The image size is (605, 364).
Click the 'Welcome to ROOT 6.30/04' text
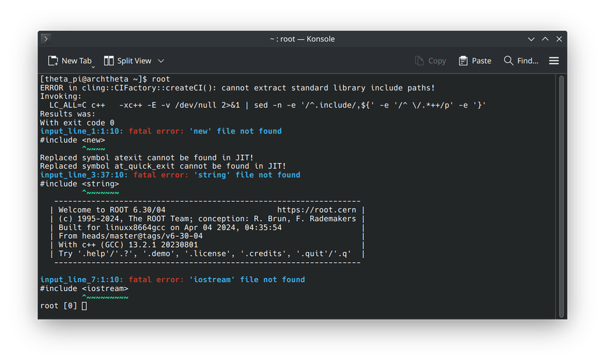(x=112, y=210)
